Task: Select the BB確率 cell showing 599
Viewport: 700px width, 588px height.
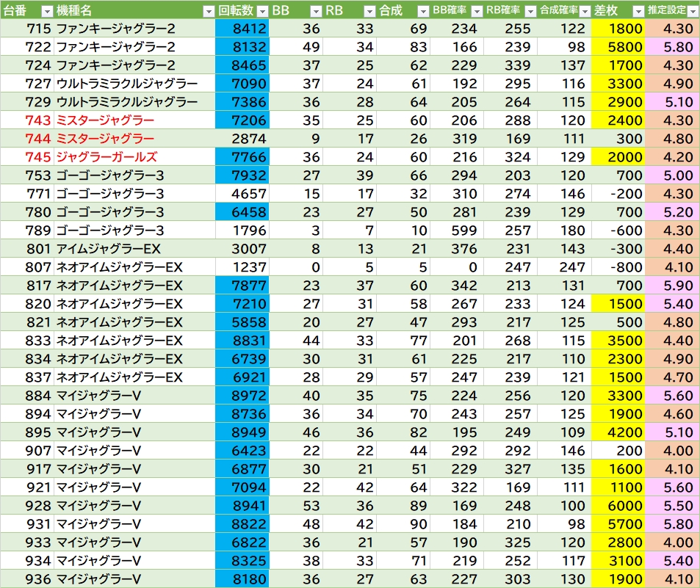Action: pos(456,231)
